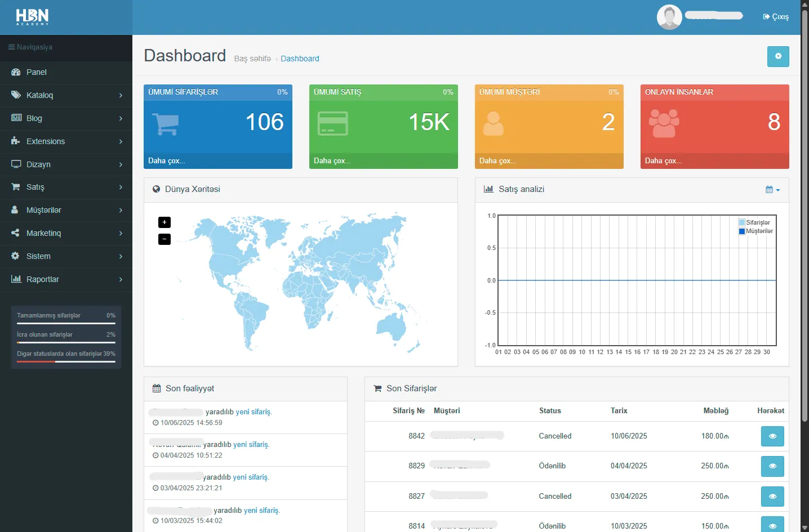Click the Kataloq tags icon
Image resolution: width=809 pixels, height=532 pixels.
[x=16, y=95]
